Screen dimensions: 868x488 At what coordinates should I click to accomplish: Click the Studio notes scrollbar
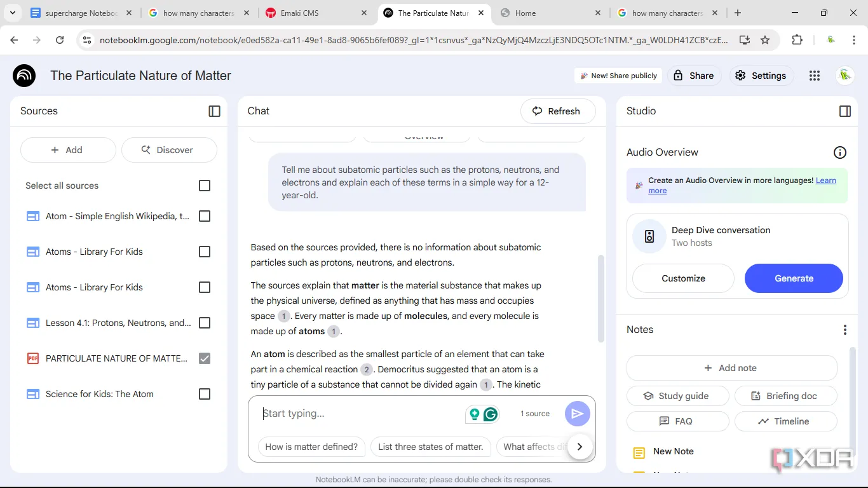pyautogui.click(x=853, y=400)
